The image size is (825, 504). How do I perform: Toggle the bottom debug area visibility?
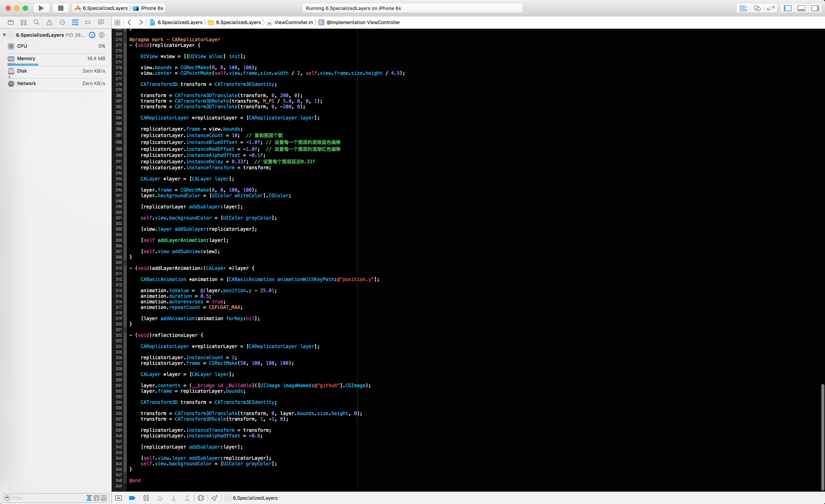[801, 8]
